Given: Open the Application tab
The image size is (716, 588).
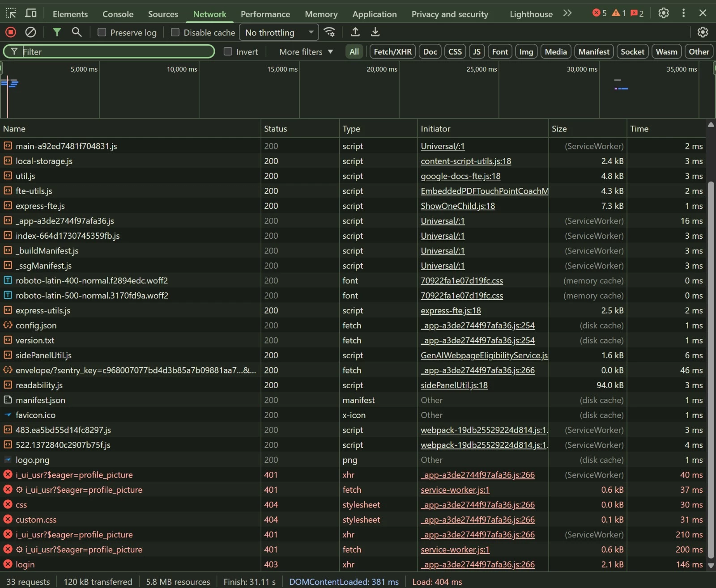Looking at the screenshot, I should pyautogui.click(x=374, y=14).
